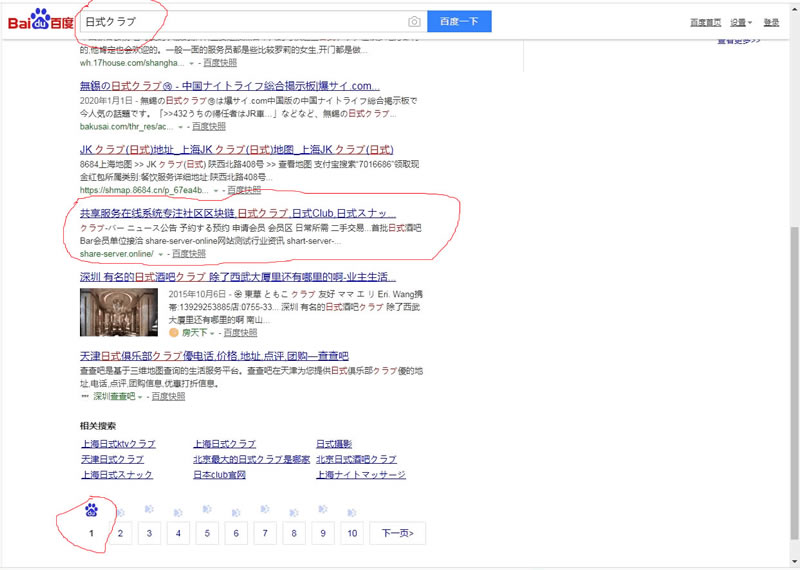Expand the 设置 dropdown menu
The width and height of the screenshot is (800, 570).
(741, 22)
